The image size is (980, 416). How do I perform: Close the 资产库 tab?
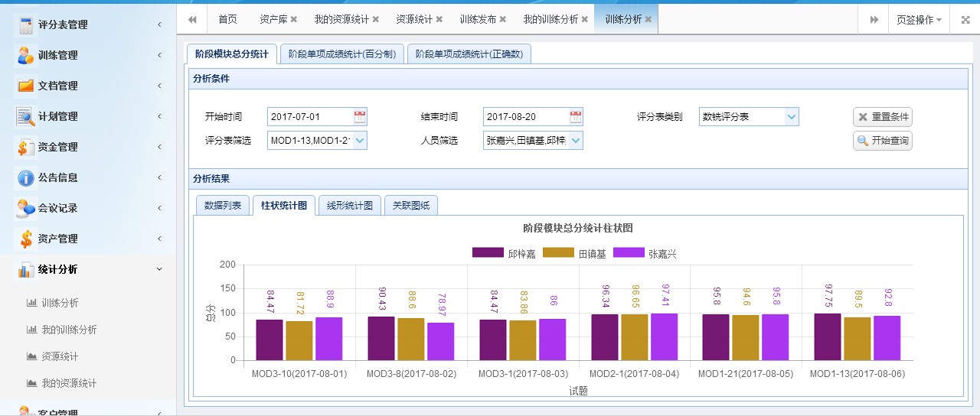(294, 19)
